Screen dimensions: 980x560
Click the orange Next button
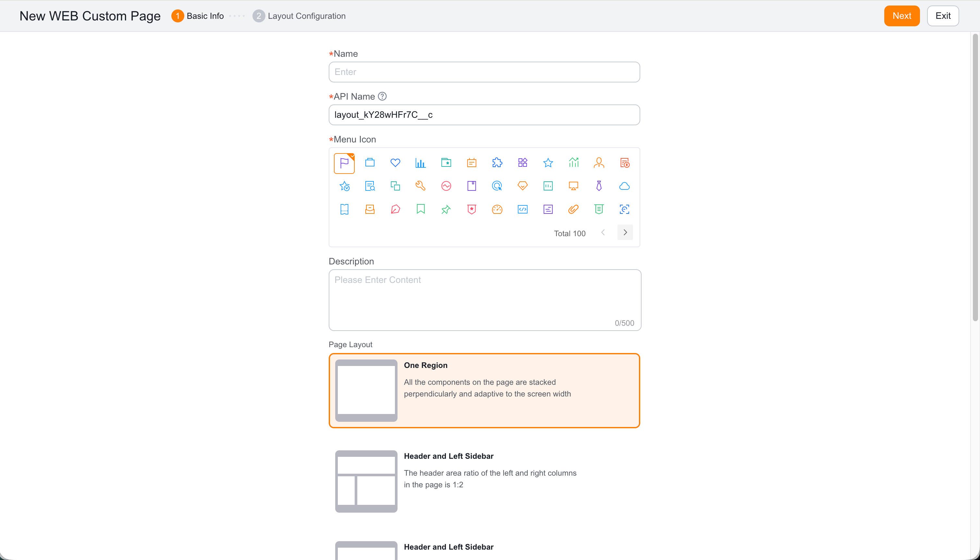901,16
